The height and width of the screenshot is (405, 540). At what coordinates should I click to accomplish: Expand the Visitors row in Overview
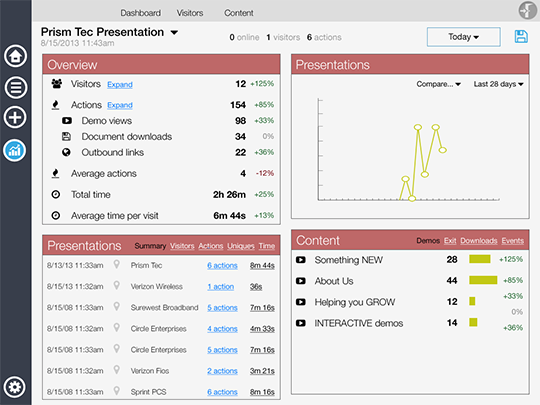pos(120,84)
